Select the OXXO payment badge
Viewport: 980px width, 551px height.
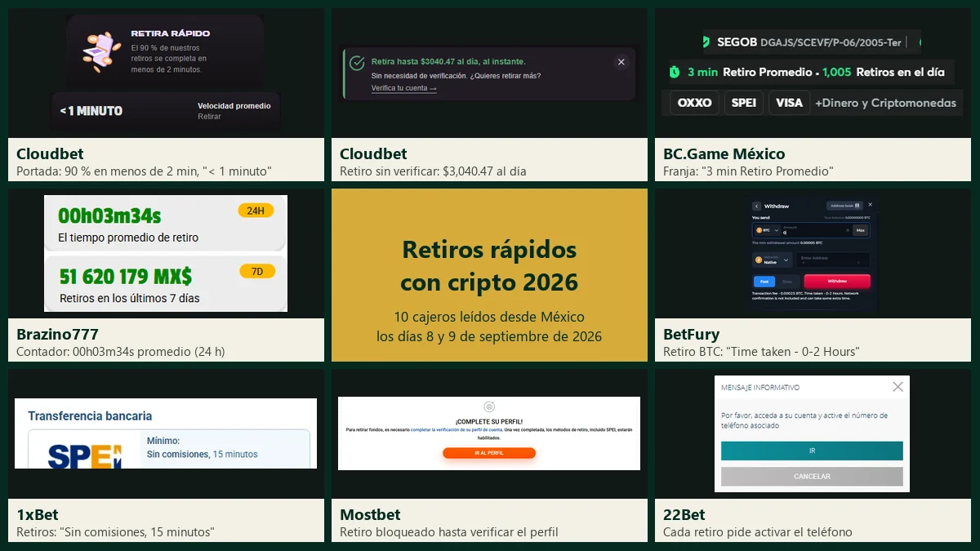coord(695,103)
